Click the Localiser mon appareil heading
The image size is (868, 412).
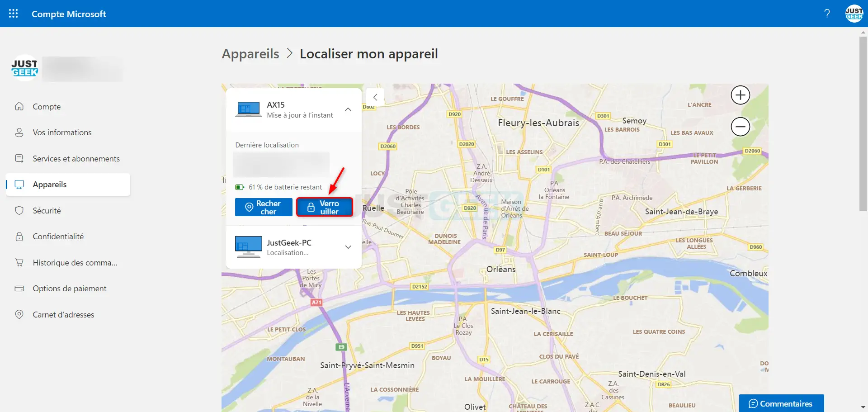tap(369, 54)
